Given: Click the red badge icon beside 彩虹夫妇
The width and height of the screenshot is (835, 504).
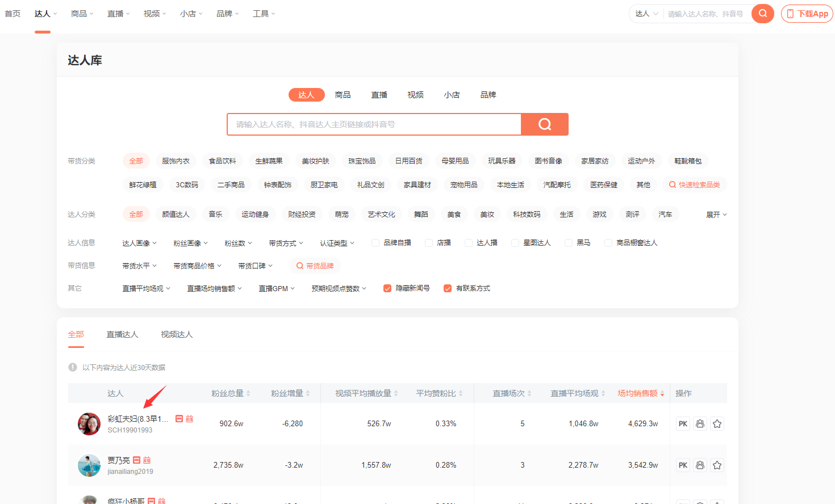Looking at the screenshot, I should [x=179, y=419].
